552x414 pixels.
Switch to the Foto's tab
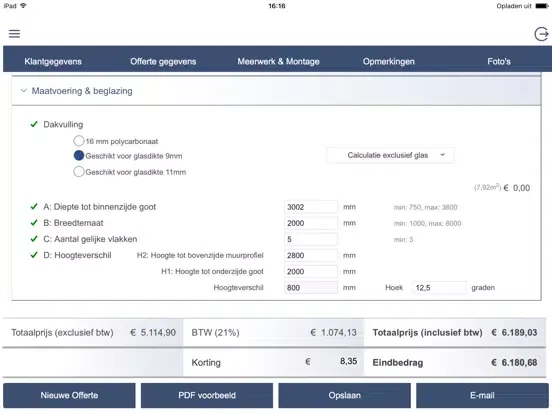click(x=499, y=62)
